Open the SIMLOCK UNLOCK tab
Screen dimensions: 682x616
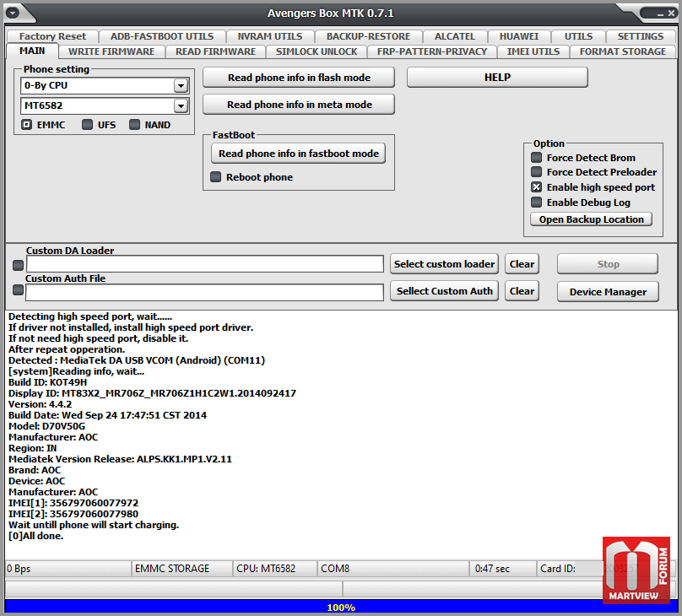(317, 51)
